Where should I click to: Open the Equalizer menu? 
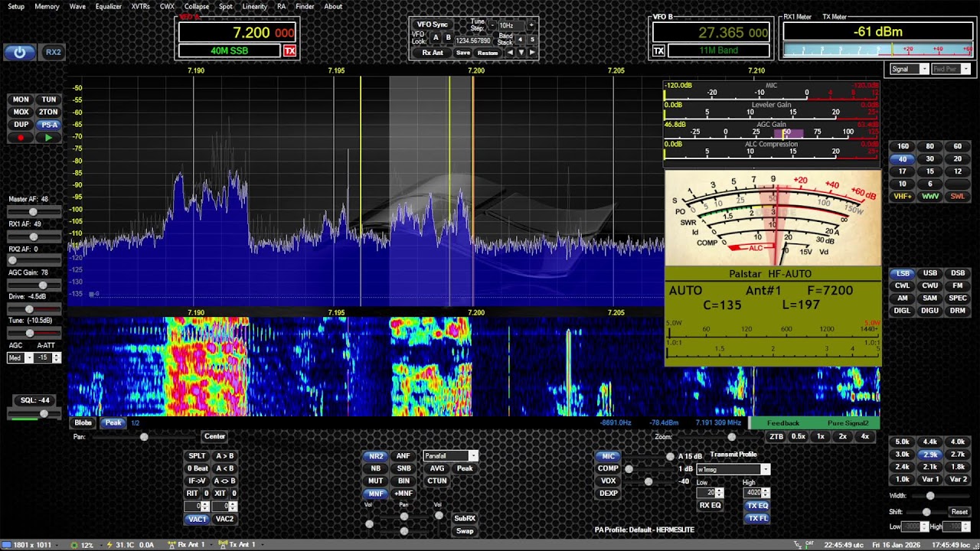pos(109,7)
